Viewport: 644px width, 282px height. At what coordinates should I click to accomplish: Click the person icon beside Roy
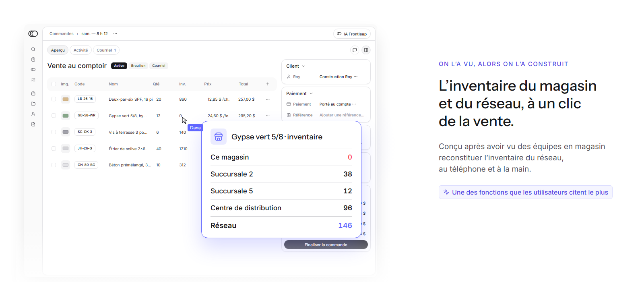(x=289, y=77)
